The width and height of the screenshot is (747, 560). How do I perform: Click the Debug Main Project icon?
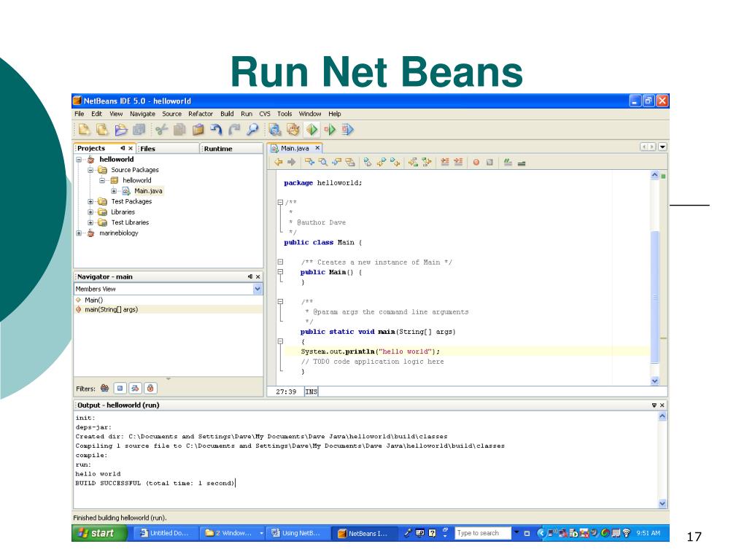(330, 130)
